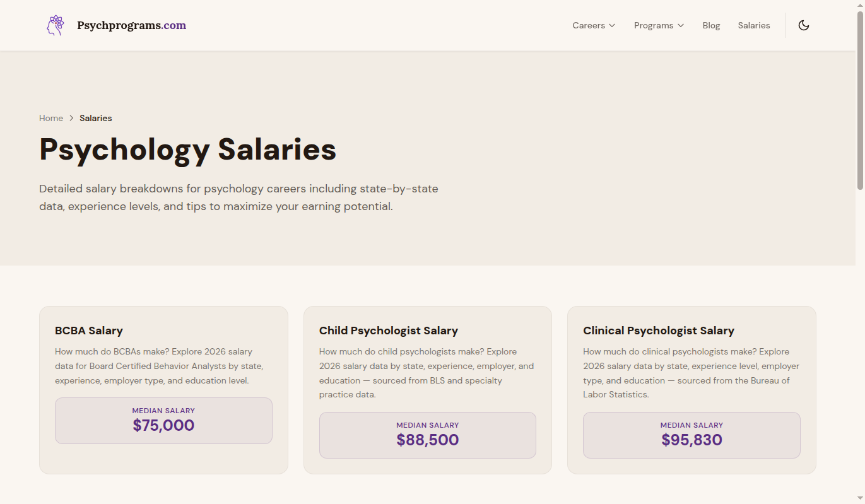The height and width of the screenshot is (504, 865).
Task: Open the Careers dropdown chevron
Action: (x=613, y=25)
